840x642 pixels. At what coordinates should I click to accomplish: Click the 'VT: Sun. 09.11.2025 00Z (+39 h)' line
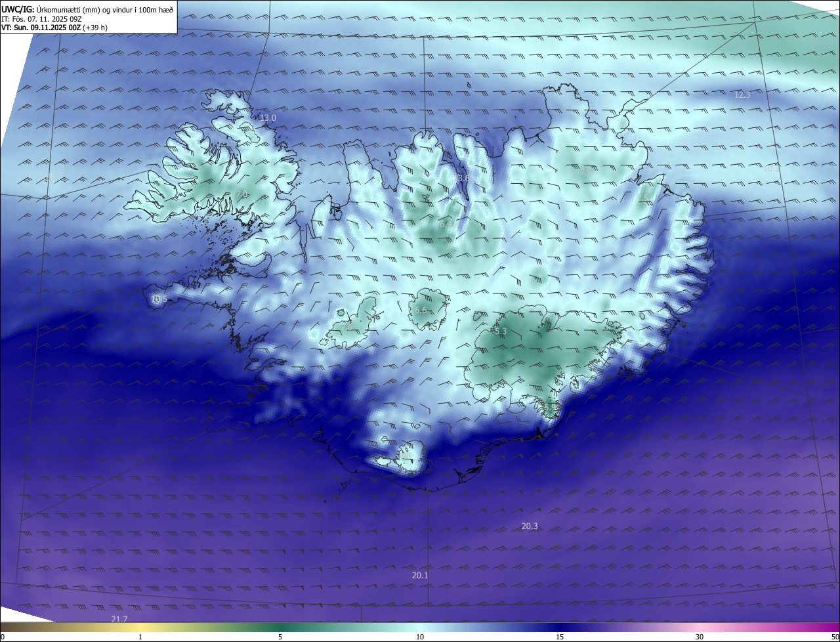(54, 28)
